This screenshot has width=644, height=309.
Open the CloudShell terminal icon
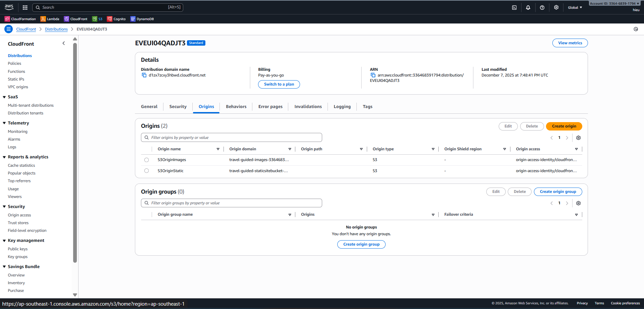pyautogui.click(x=514, y=7)
